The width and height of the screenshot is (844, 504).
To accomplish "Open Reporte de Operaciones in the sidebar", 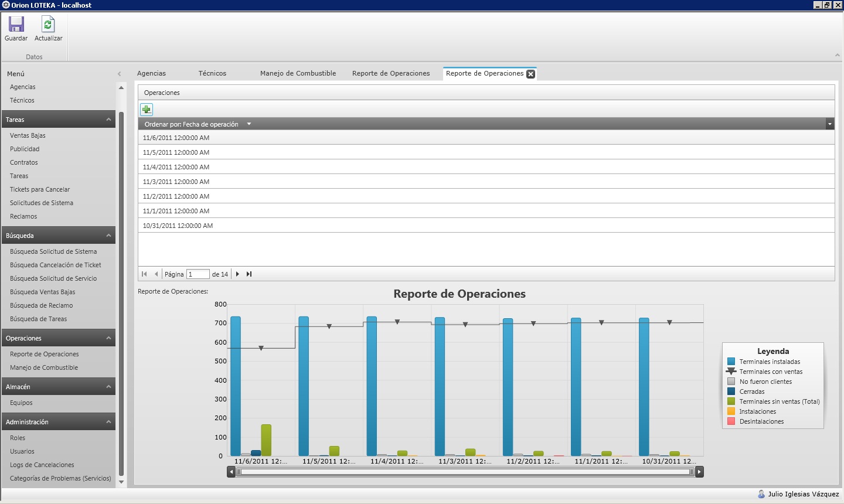I will click(44, 354).
